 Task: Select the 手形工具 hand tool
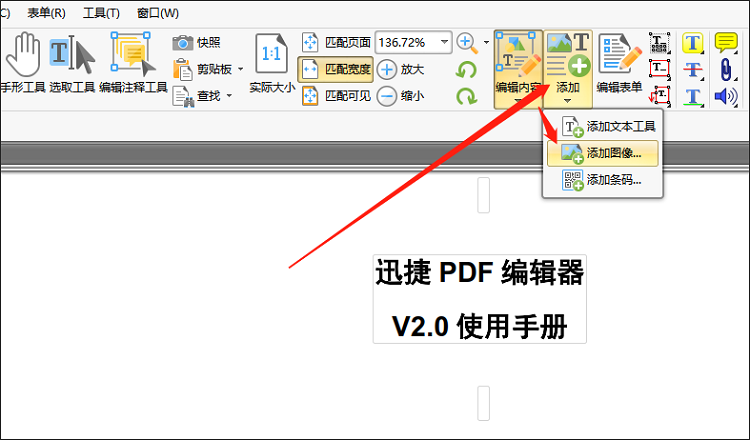[23, 63]
